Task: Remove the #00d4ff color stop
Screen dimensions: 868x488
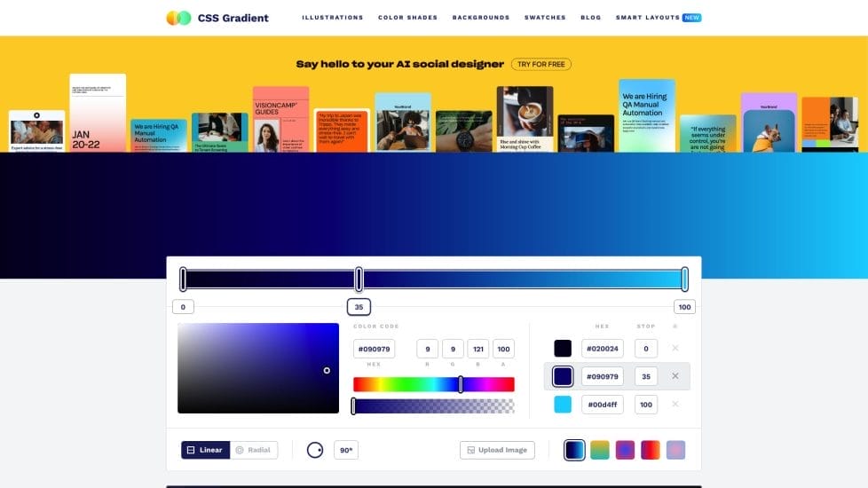Action: 675,405
